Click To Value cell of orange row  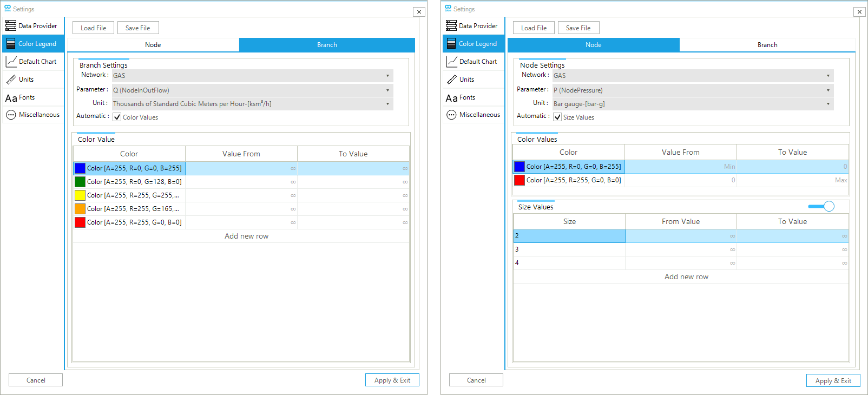353,209
